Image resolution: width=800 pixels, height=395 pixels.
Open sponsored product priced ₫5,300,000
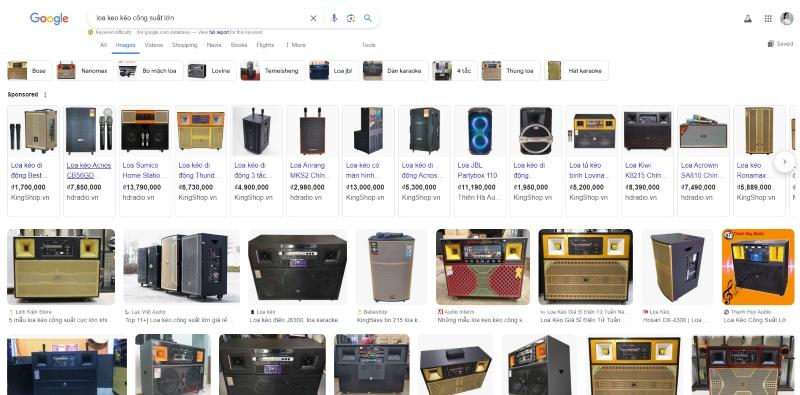click(424, 161)
